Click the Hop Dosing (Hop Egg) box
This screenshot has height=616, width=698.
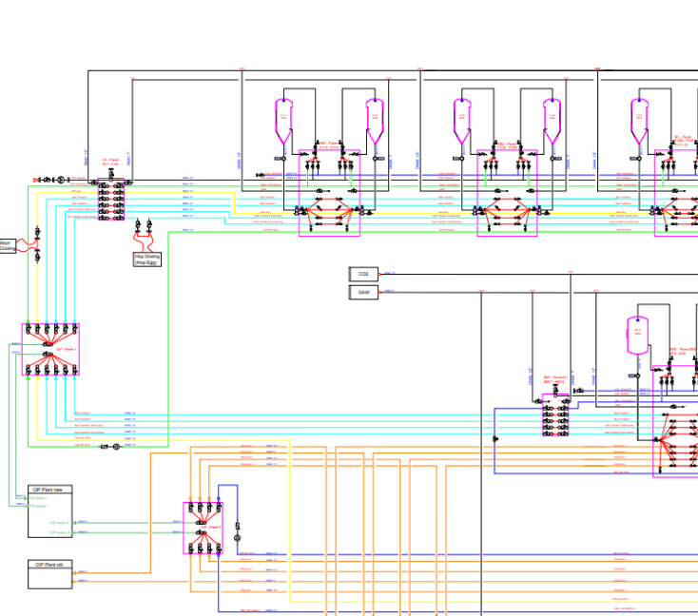coord(146,259)
